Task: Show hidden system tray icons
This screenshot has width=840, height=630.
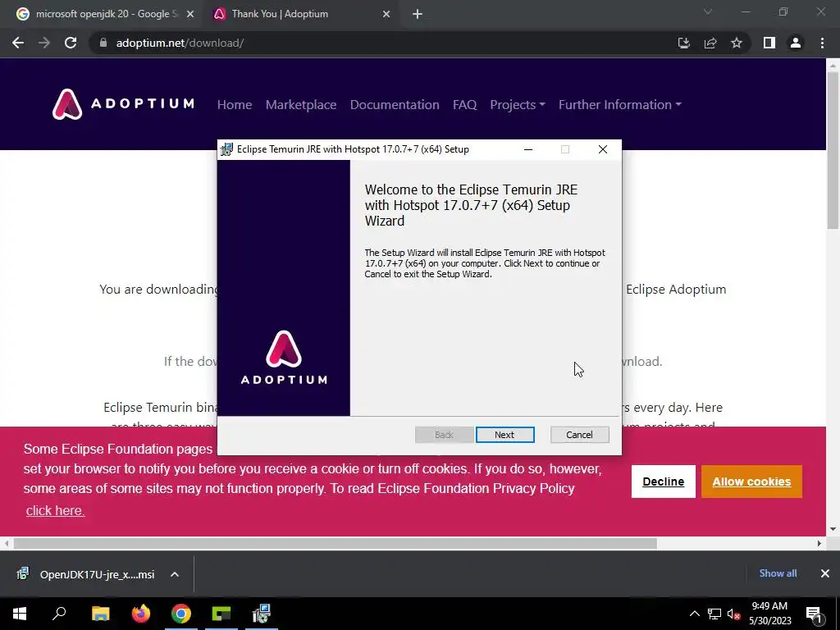Action: coord(694,614)
